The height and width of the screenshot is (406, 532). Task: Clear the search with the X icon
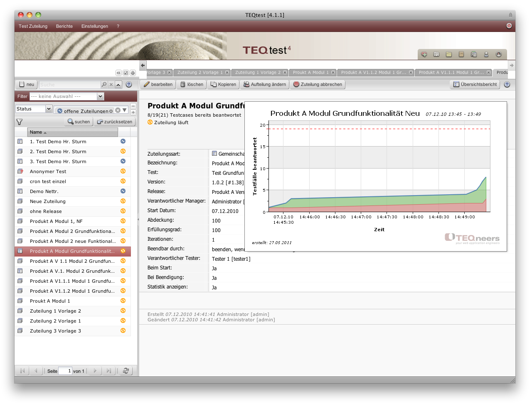(x=111, y=84)
